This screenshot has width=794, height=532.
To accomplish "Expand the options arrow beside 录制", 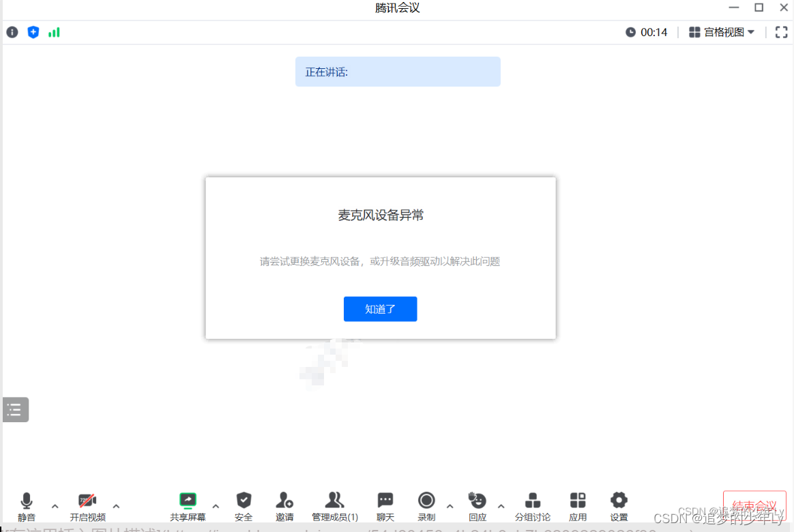I will click(450, 505).
